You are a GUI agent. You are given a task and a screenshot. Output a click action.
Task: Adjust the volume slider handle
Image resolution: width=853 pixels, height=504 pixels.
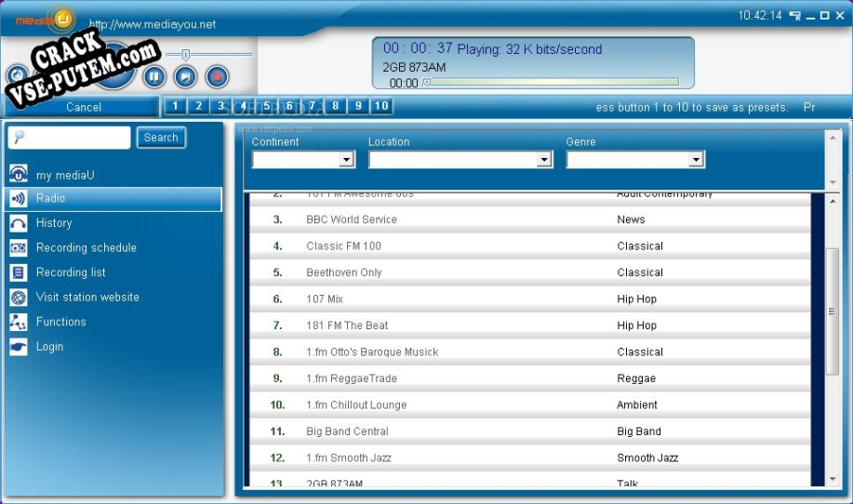[x=185, y=54]
